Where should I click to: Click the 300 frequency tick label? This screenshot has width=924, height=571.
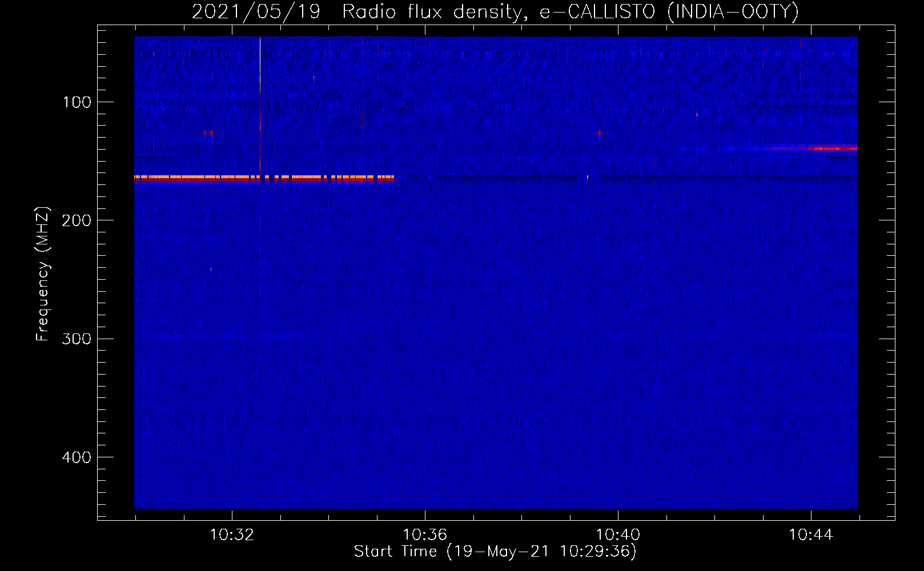(x=77, y=339)
